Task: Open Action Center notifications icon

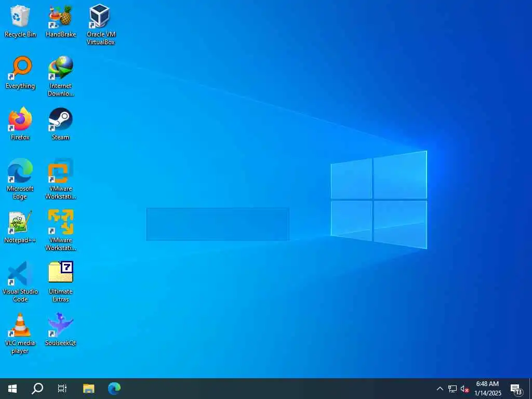Action: pos(516,389)
